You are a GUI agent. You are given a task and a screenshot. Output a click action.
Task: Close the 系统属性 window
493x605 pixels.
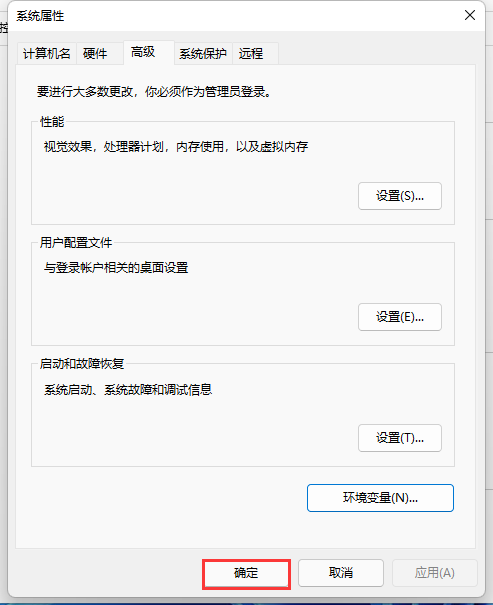coord(469,15)
